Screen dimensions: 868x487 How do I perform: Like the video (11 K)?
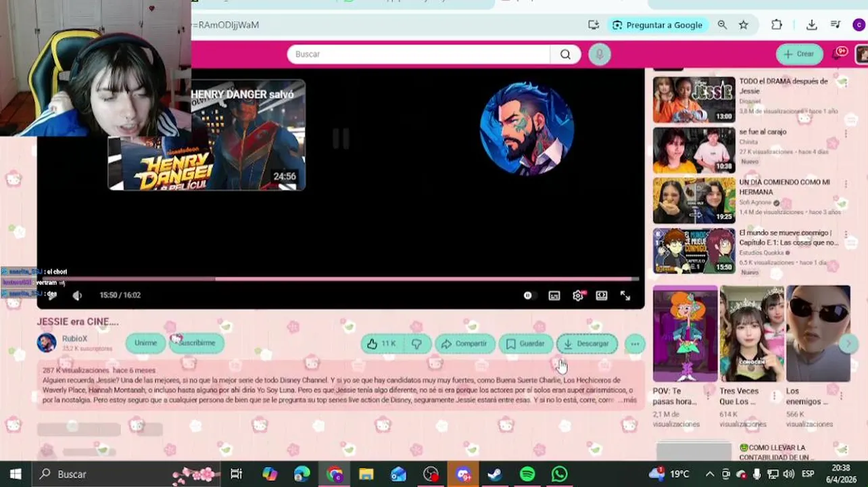[383, 344]
